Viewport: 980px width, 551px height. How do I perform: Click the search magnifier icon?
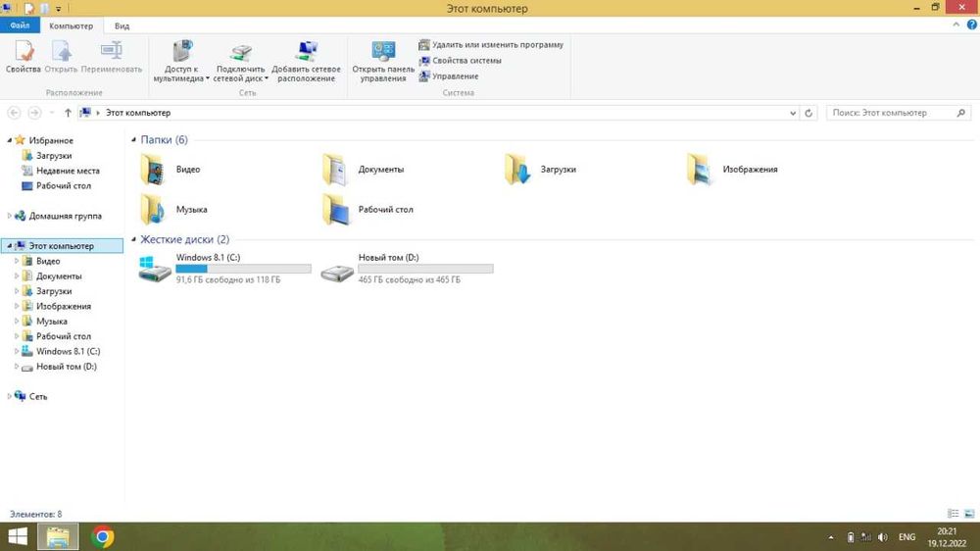(x=961, y=113)
